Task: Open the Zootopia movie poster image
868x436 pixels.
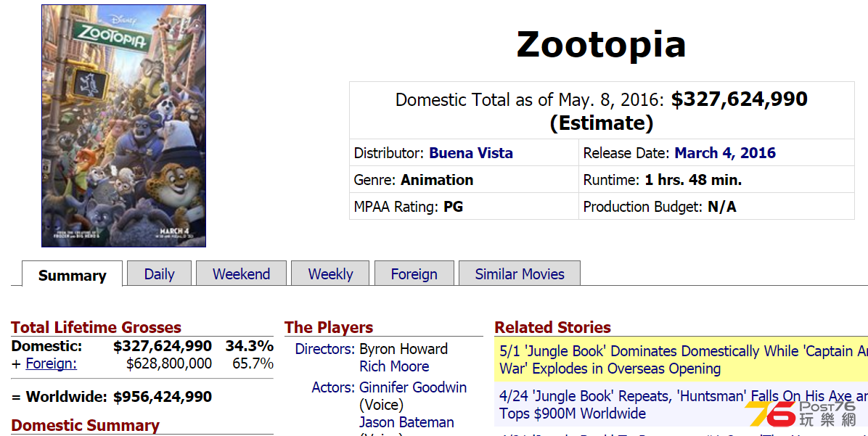Action: (x=123, y=126)
